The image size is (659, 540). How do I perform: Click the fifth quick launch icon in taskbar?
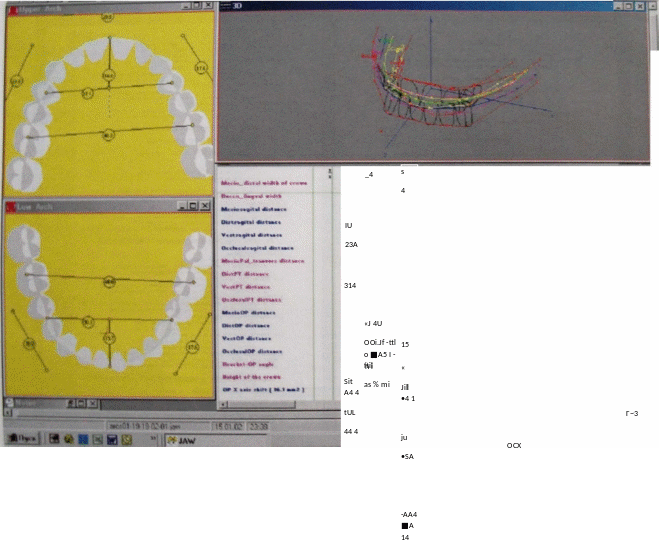point(113,438)
